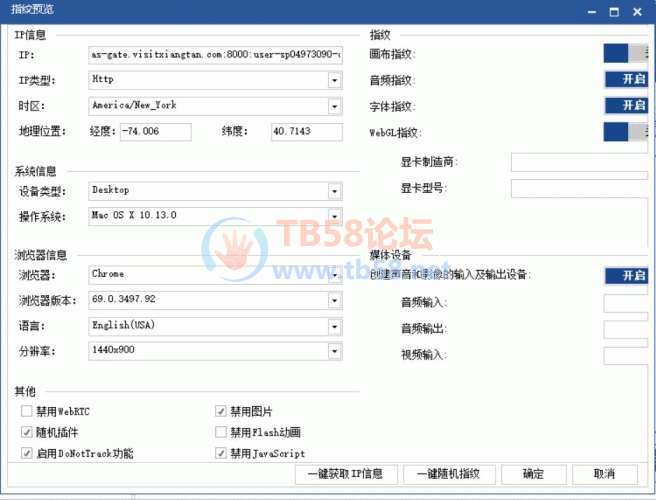
Task: Open the 操作系统 Mac OS X dropdown
Action: pos(334,216)
